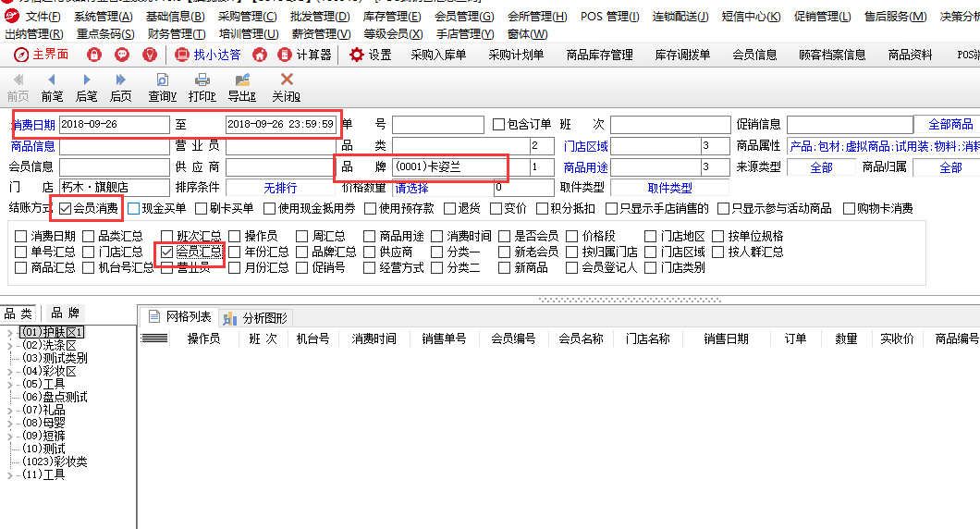Open 会员信息 shortcut

point(754,55)
